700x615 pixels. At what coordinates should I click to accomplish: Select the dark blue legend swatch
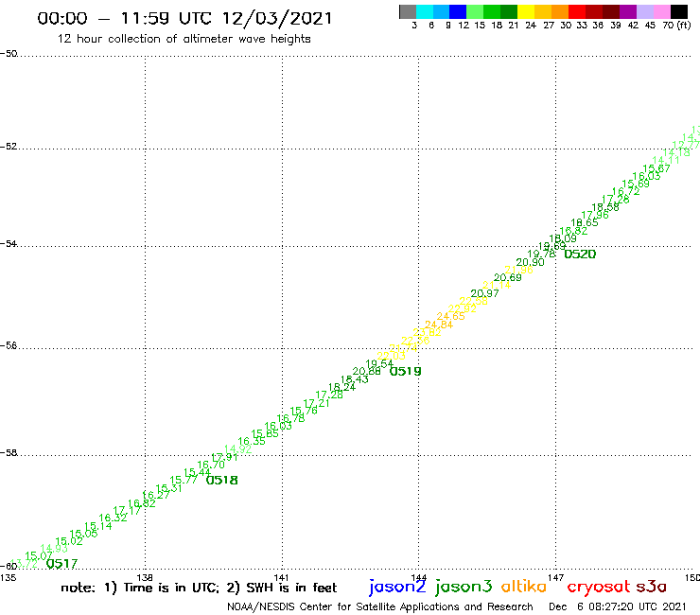458,11
